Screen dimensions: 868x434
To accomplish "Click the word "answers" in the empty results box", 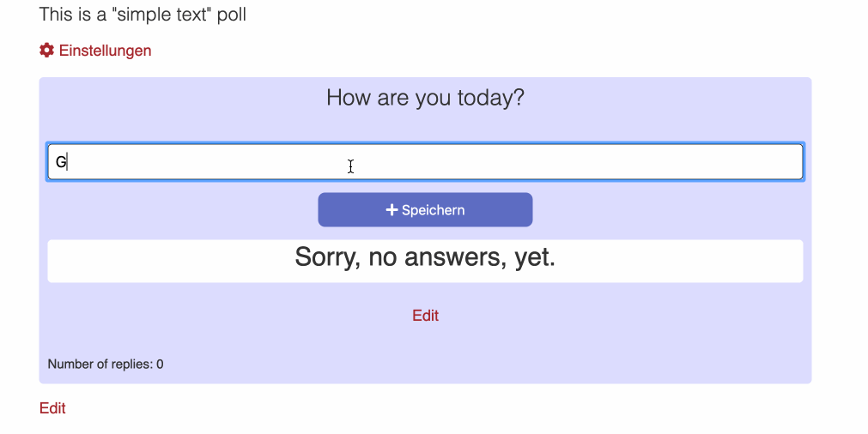I will pyautogui.click(x=452, y=256).
